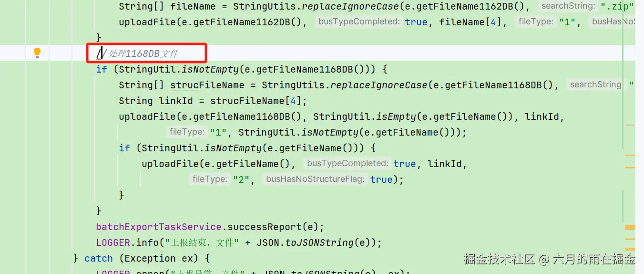Place the cursor in the 处理1168DB文件 comment
The image size is (644, 274).
pos(140,53)
